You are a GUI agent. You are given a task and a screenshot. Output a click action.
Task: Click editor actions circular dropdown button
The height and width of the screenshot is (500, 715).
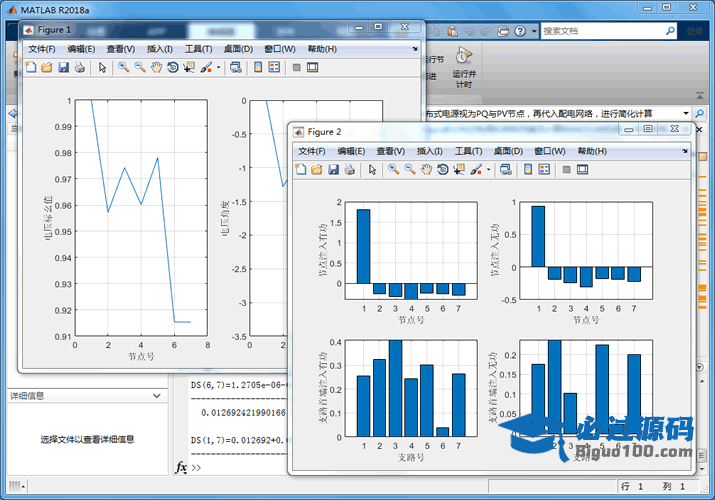point(700,367)
